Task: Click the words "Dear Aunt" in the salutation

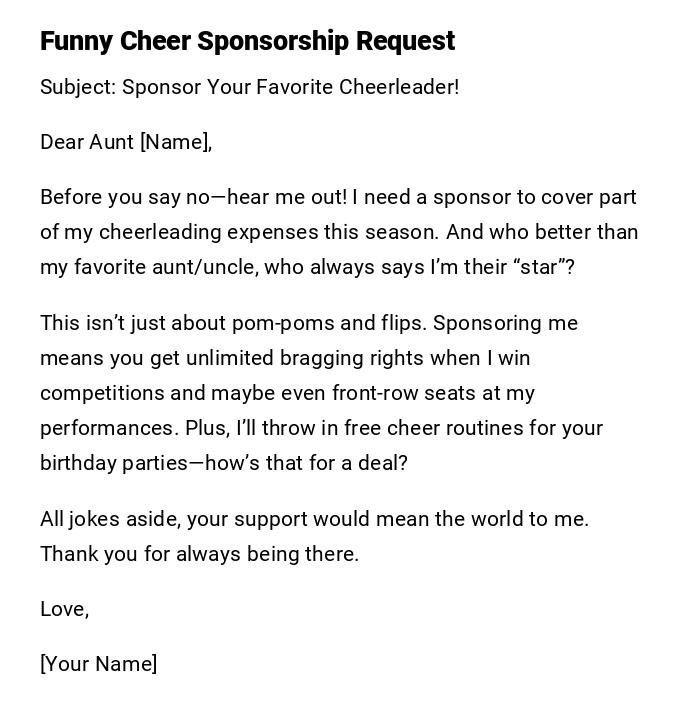Action: pyautogui.click(x=87, y=142)
